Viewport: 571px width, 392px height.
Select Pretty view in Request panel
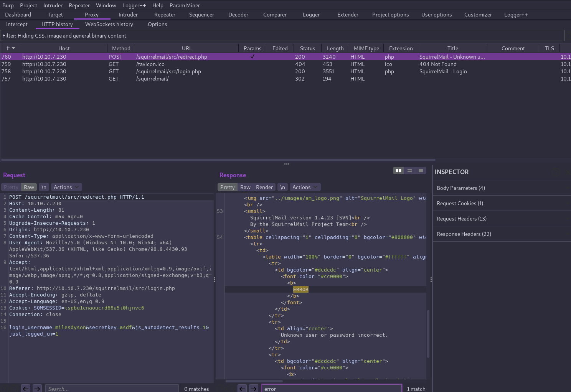[x=11, y=187]
